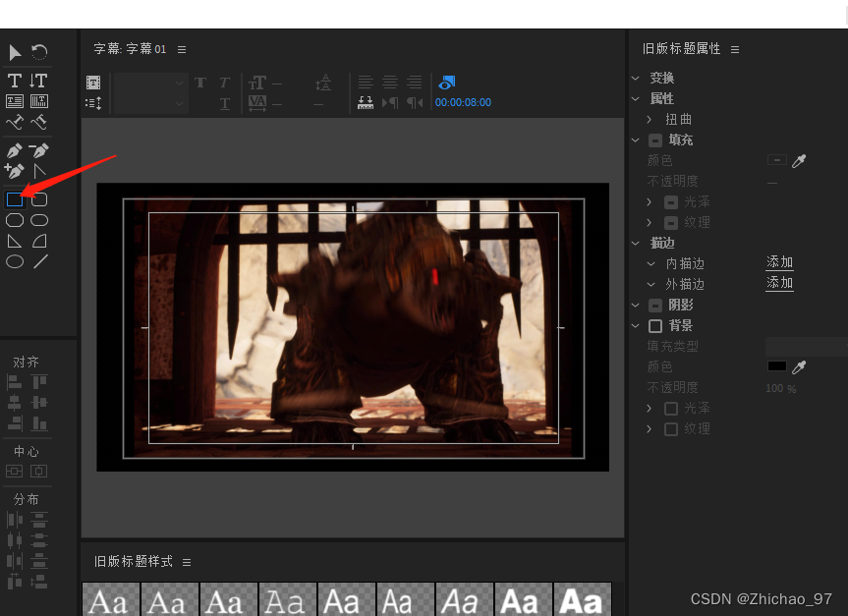Select the Delete Anchor Point tool
This screenshot has height=616, width=848.
click(x=39, y=149)
